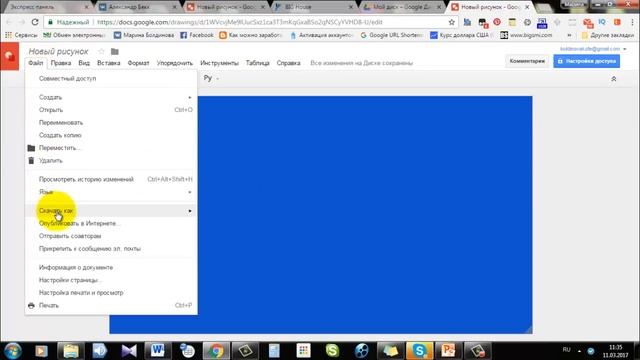This screenshot has width=640, height=360.
Task: Open the 'Вид' menu
Action: click(84, 63)
